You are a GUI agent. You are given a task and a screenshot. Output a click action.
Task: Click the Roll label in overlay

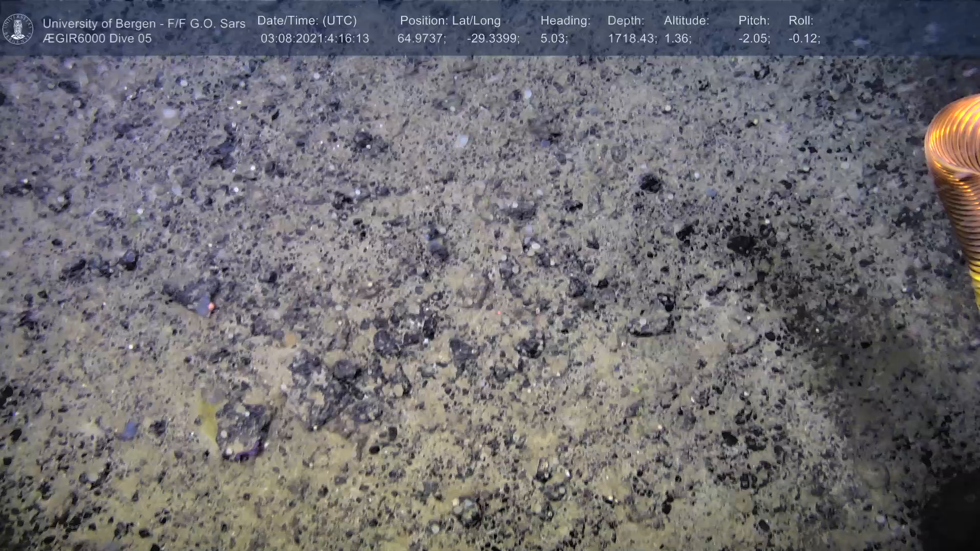[800, 21]
